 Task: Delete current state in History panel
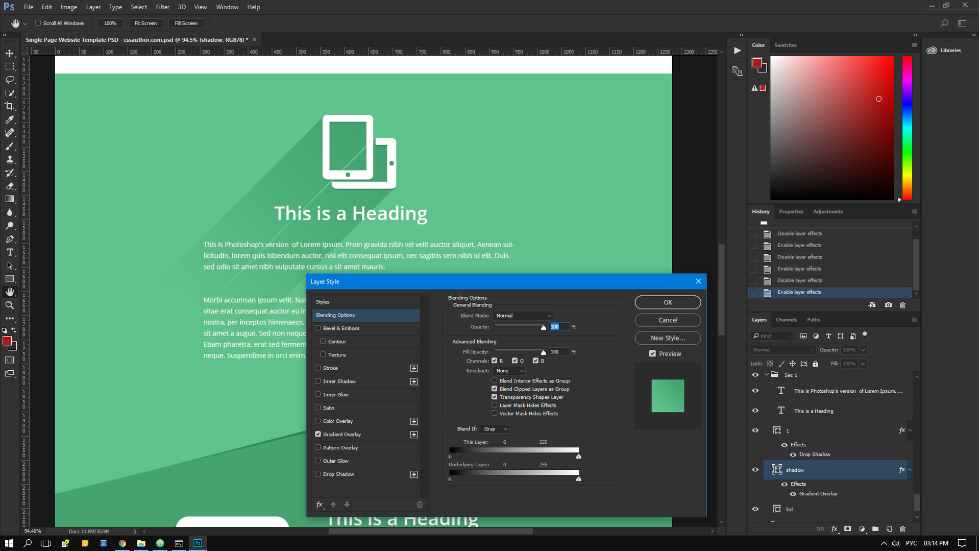(x=902, y=305)
